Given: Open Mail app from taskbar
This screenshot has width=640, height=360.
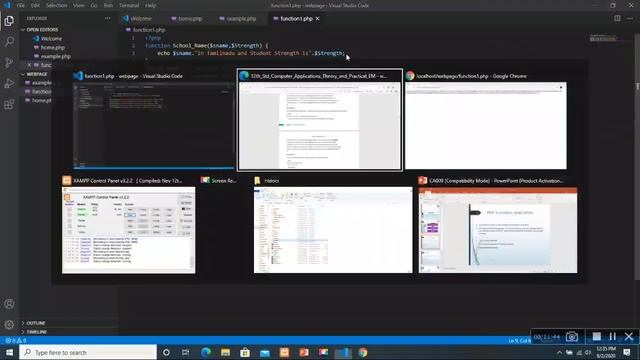Looking at the screenshot, I should (x=265, y=352).
